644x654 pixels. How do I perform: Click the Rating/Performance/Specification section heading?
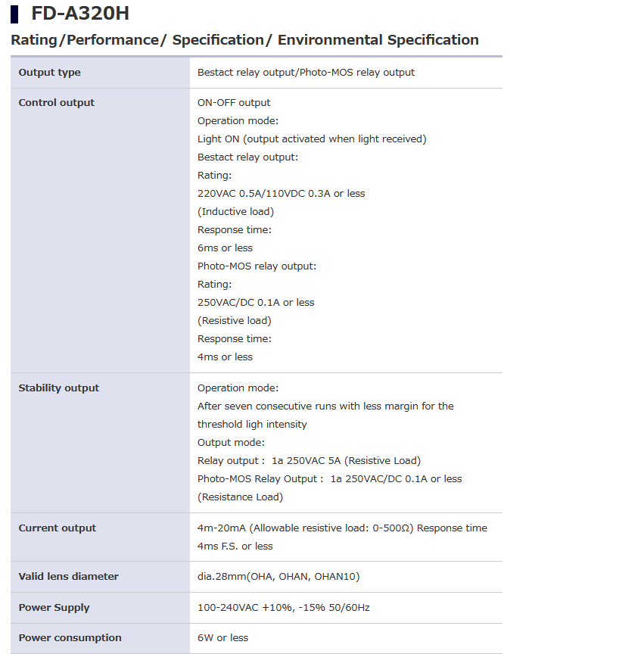tap(244, 40)
